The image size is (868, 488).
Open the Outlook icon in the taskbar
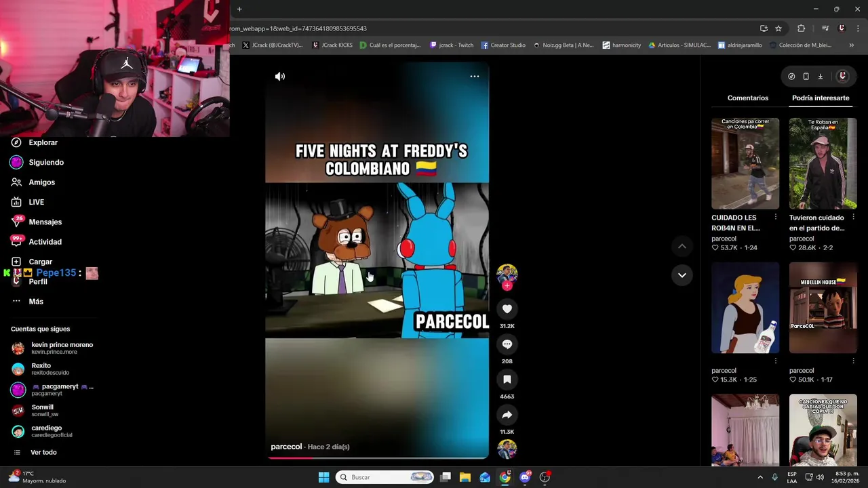click(x=485, y=477)
